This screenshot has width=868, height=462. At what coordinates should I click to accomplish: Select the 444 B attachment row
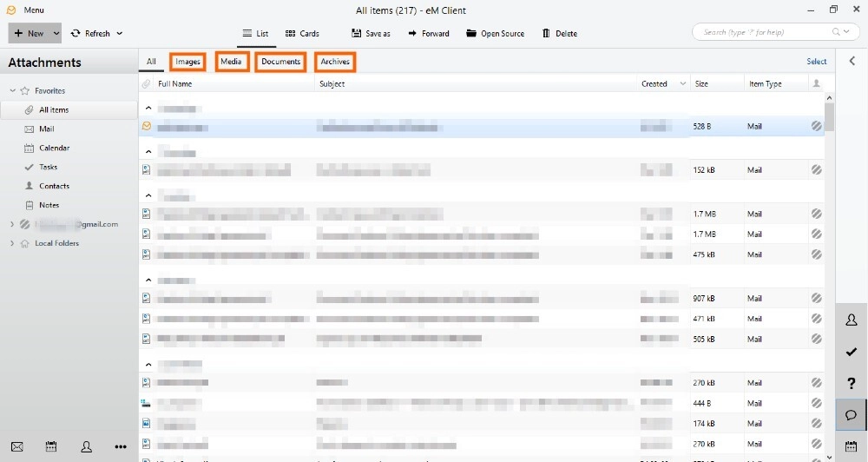(482, 403)
